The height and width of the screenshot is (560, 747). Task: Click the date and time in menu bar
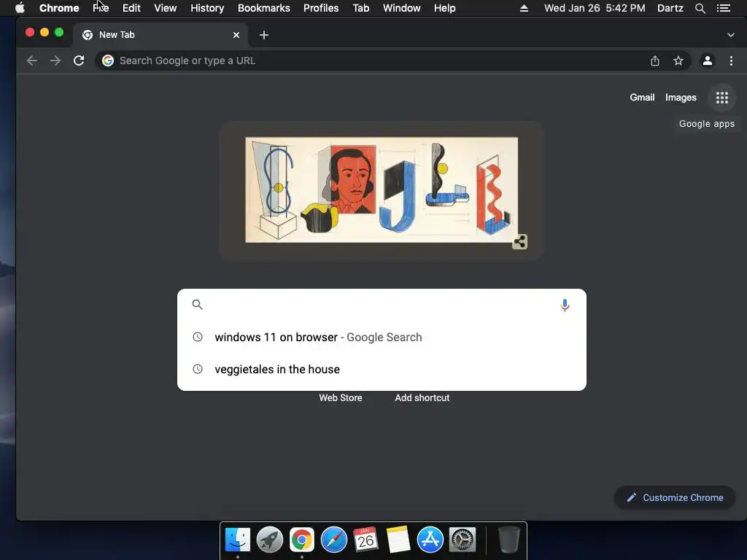pos(595,8)
